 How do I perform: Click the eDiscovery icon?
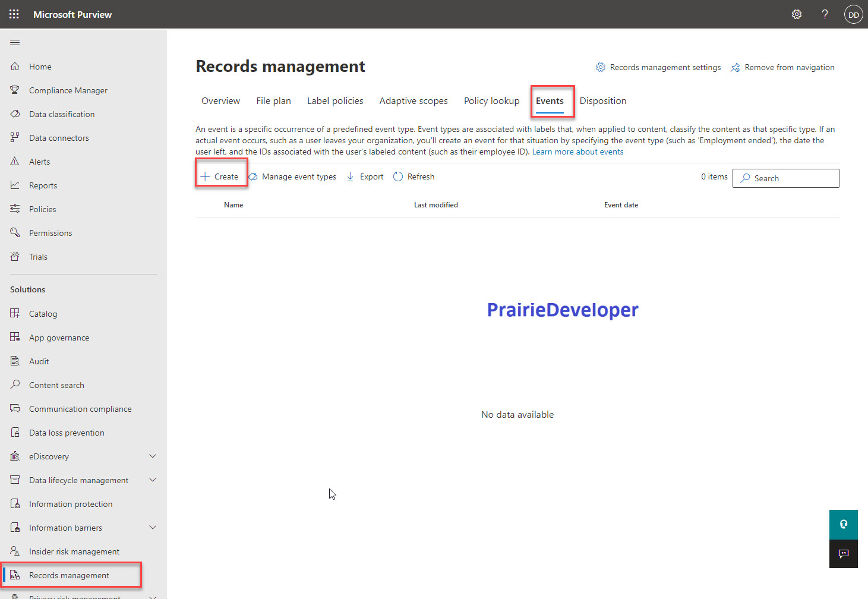click(x=15, y=456)
